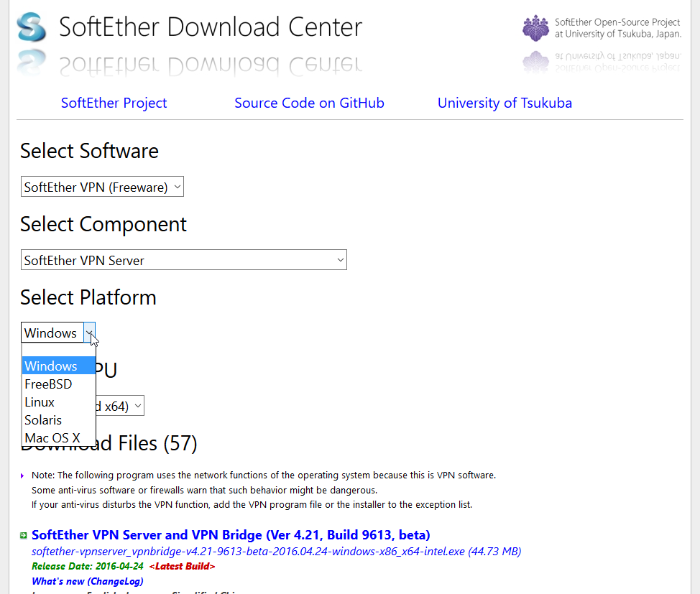Open the Select Software dropdown

(102, 187)
